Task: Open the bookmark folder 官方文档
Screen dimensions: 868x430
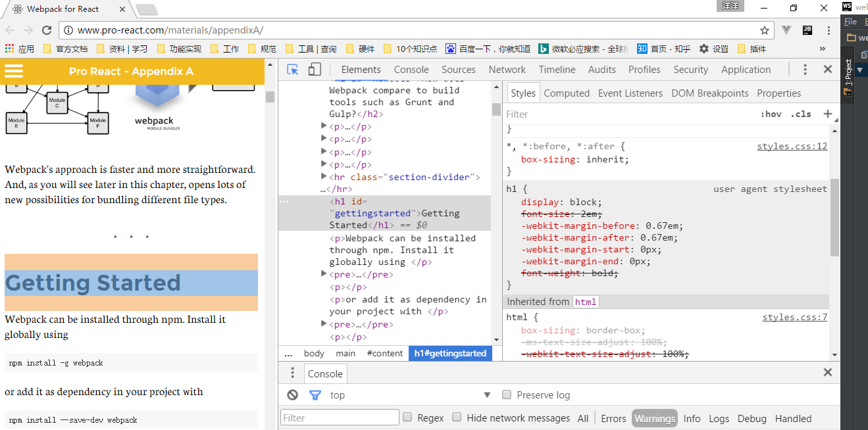Action: click(65, 49)
